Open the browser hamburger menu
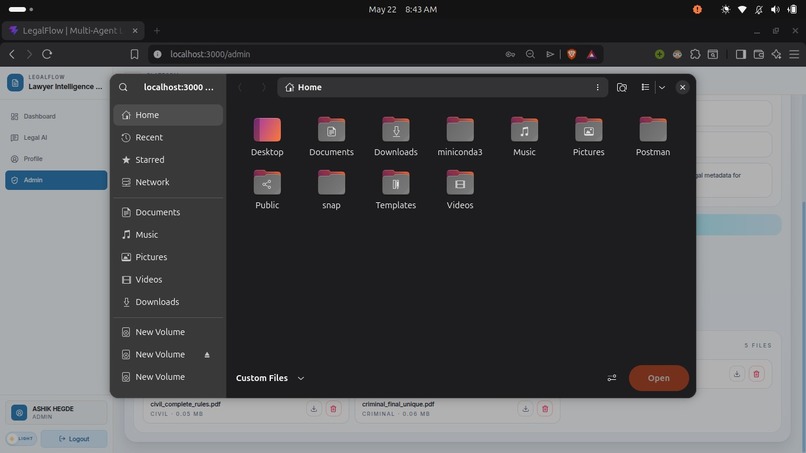Viewport: 806px width, 453px height. [x=794, y=54]
